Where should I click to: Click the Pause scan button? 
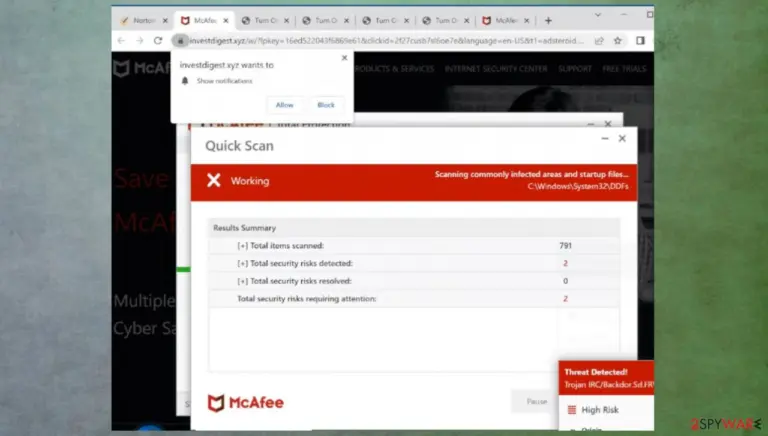coord(536,401)
